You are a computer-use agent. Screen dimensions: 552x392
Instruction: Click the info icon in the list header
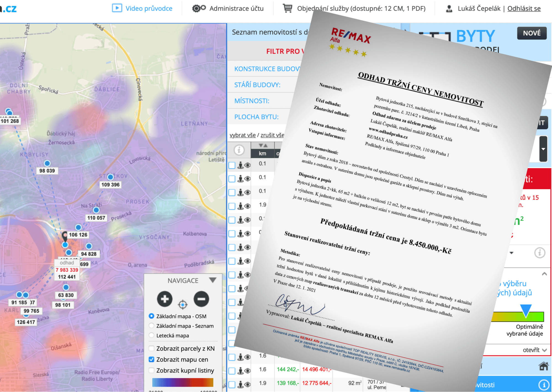pyautogui.click(x=239, y=150)
